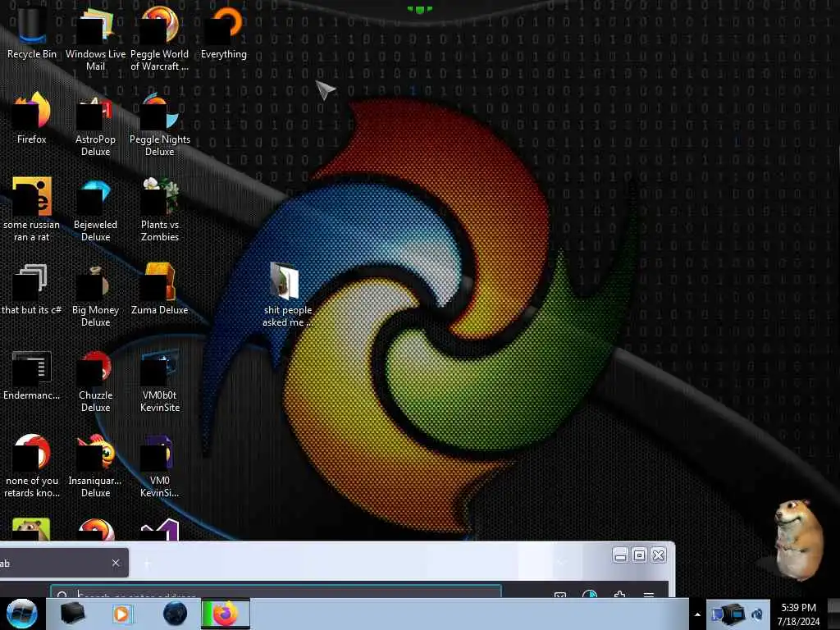Viewport: 840px width, 630px height.
Task: Select the Firefox desktop shortcut
Action: pyautogui.click(x=32, y=119)
